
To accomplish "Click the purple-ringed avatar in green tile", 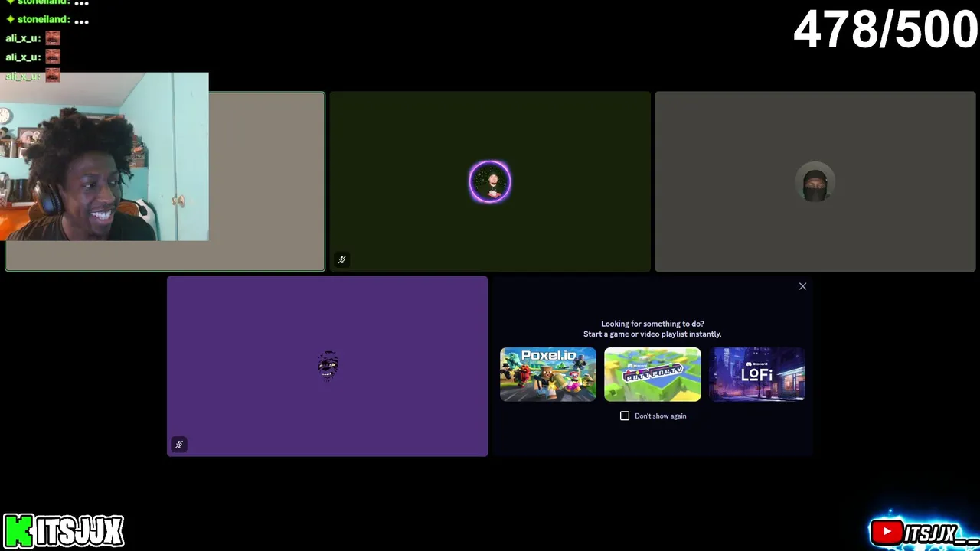I will [490, 182].
